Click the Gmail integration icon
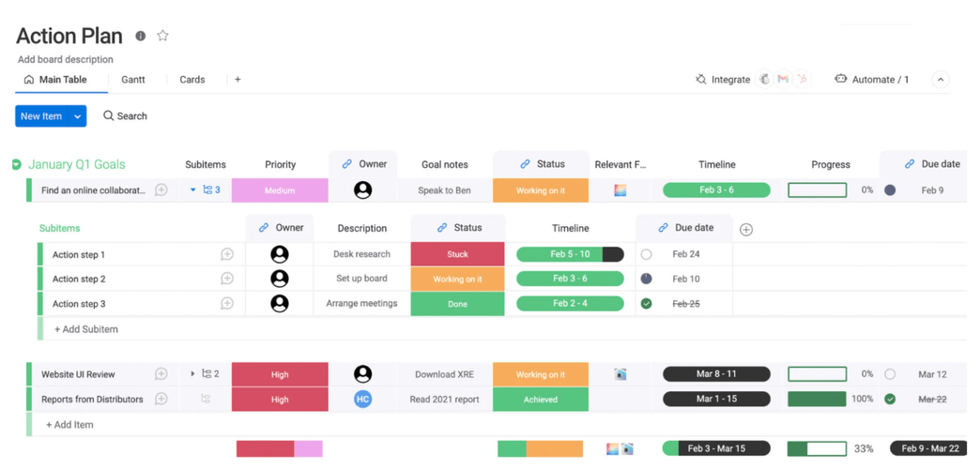The height and width of the screenshot is (469, 980). pos(783,80)
